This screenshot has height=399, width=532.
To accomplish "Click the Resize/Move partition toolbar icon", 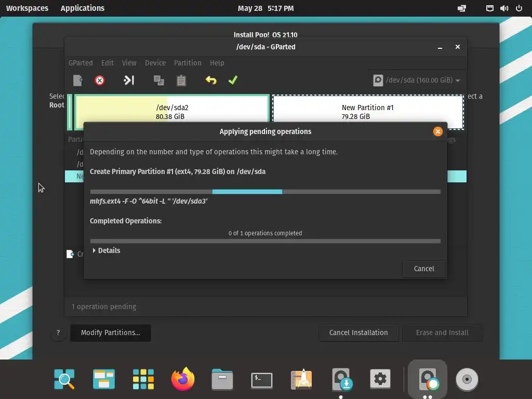I will coord(129,81).
